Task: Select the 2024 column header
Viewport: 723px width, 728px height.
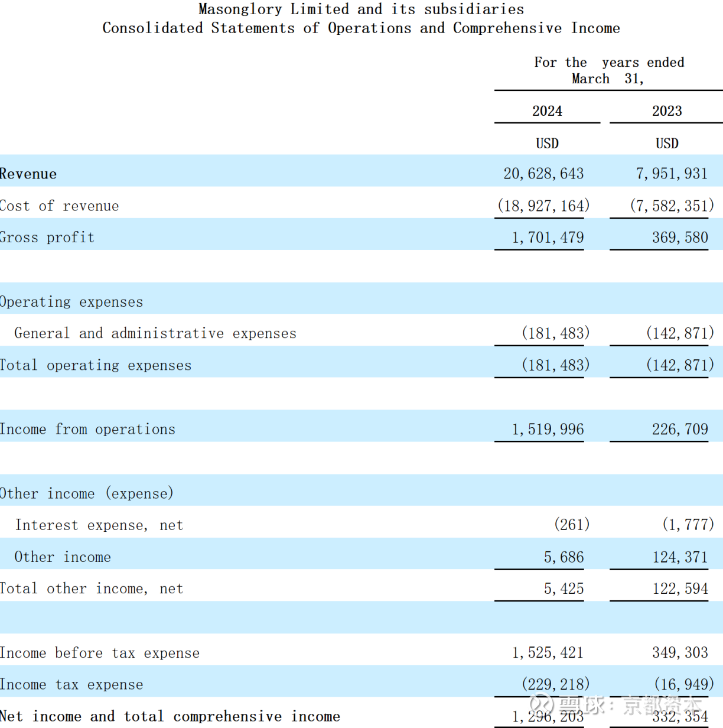Action: tap(547, 111)
